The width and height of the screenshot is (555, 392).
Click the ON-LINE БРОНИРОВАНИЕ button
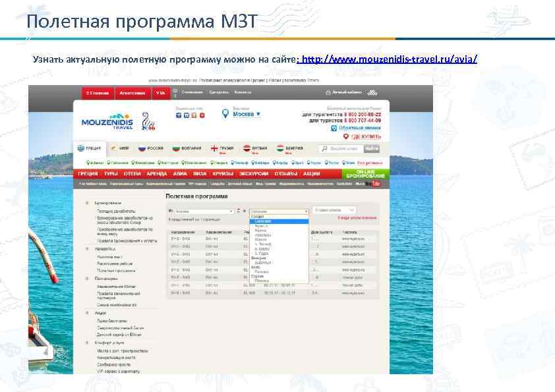click(x=365, y=173)
